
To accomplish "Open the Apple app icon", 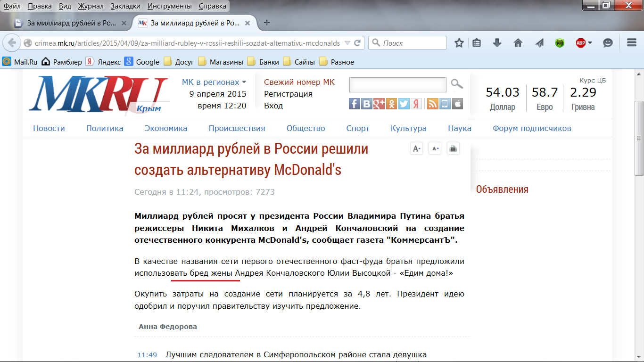I will (457, 104).
